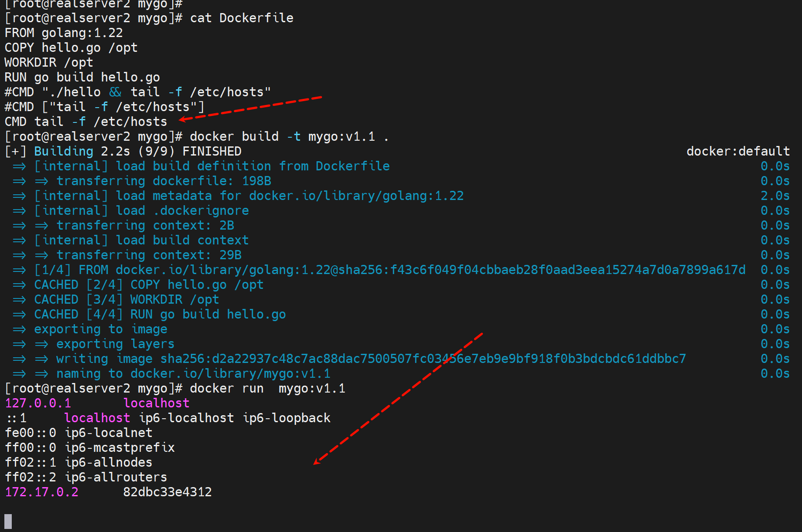802x532 pixels.
Task: Click the container ID "82dbc33e4312"
Action: 167,492
